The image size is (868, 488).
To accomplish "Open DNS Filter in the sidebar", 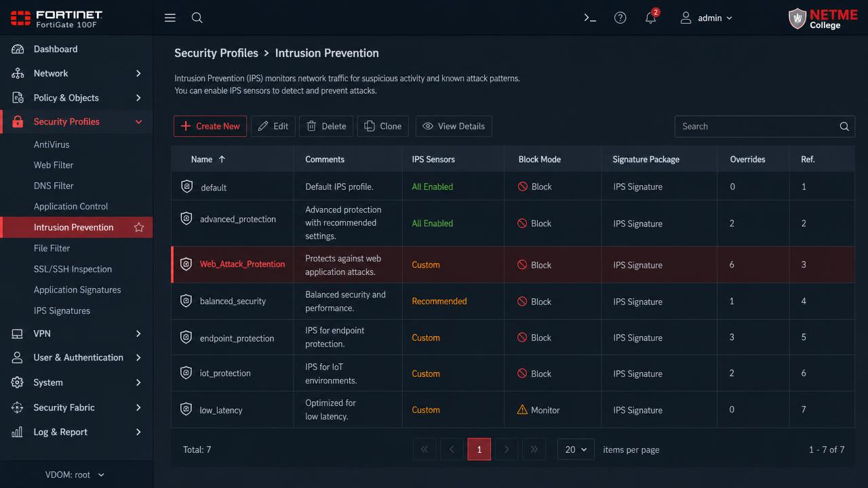I will (54, 186).
